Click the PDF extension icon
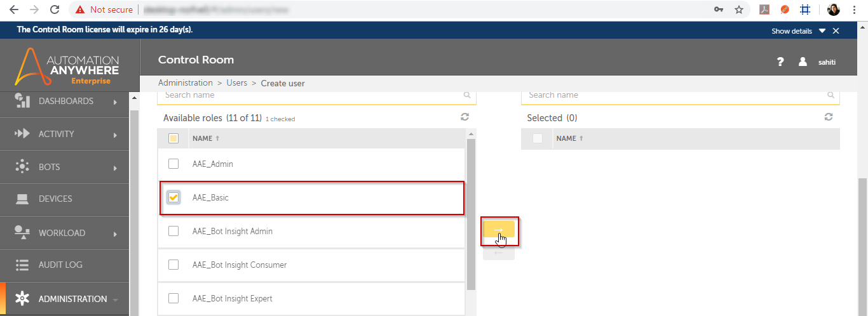 pyautogui.click(x=765, y=10)
